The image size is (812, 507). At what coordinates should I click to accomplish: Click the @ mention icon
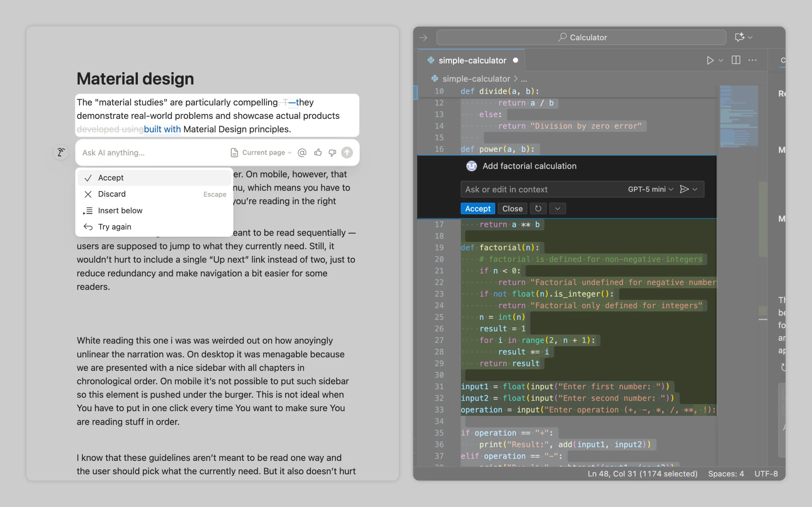coord(302,153)
